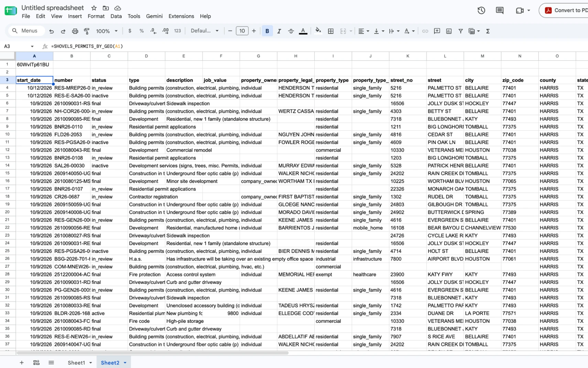The height and width of the screenshot is (368, 588).
Task: Click the 'job_value' header cell
Action: 221,80
